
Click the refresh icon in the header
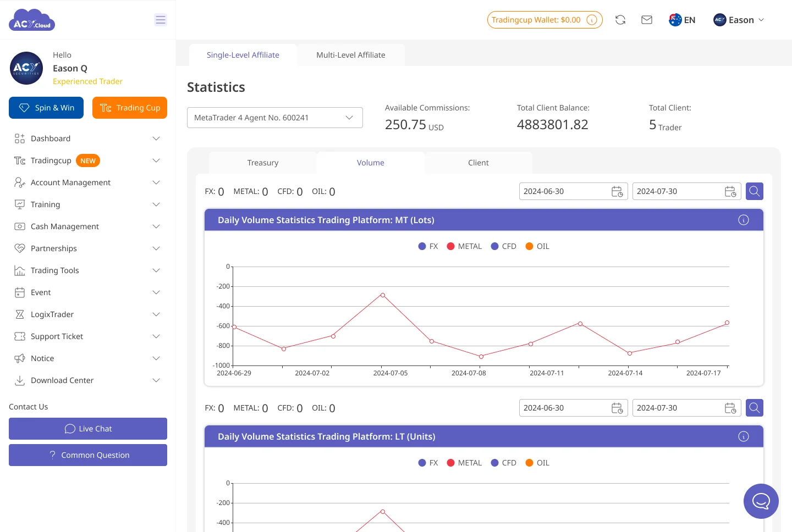(x=620, y=20)
